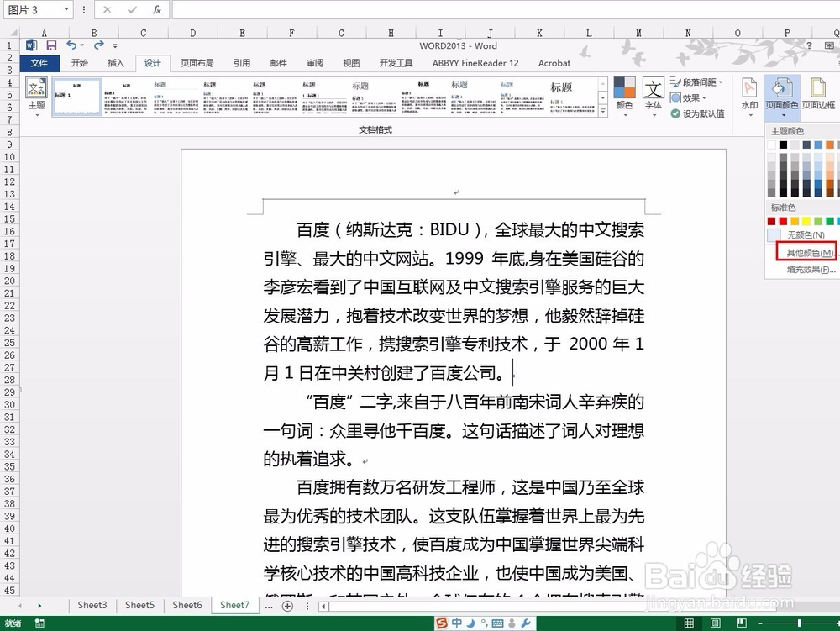
Task: Click the Sogou wrench settings icon
Action: pos(526,623)
